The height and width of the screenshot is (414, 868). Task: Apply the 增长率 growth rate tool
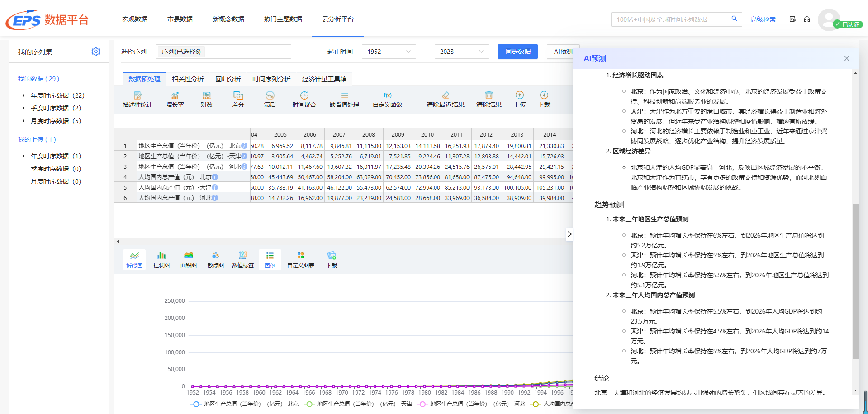click(x=175, y=99)
